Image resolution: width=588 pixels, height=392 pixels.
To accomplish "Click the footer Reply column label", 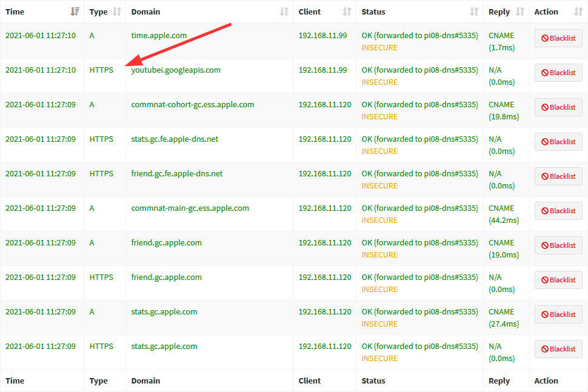I will point(499,380).
